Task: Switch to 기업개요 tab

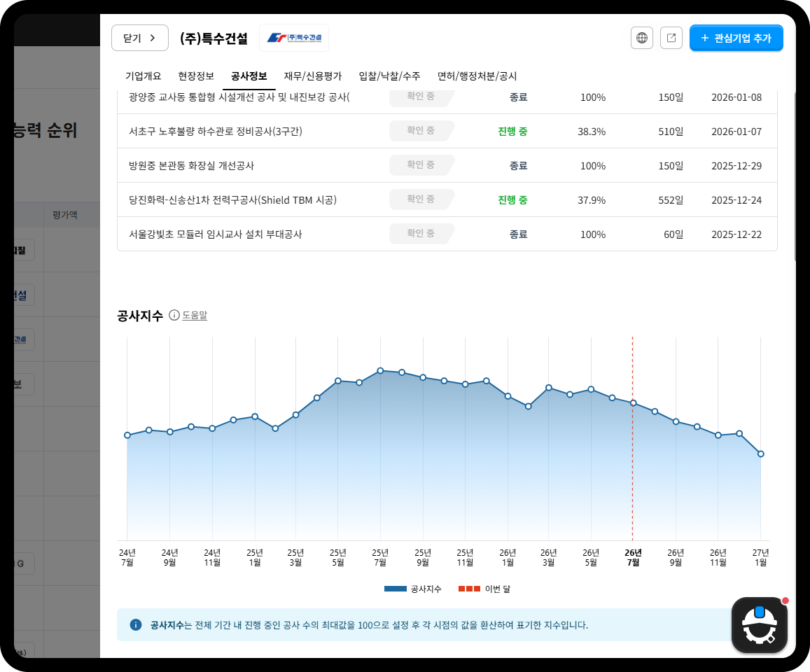Action: (x=143, y=76)
